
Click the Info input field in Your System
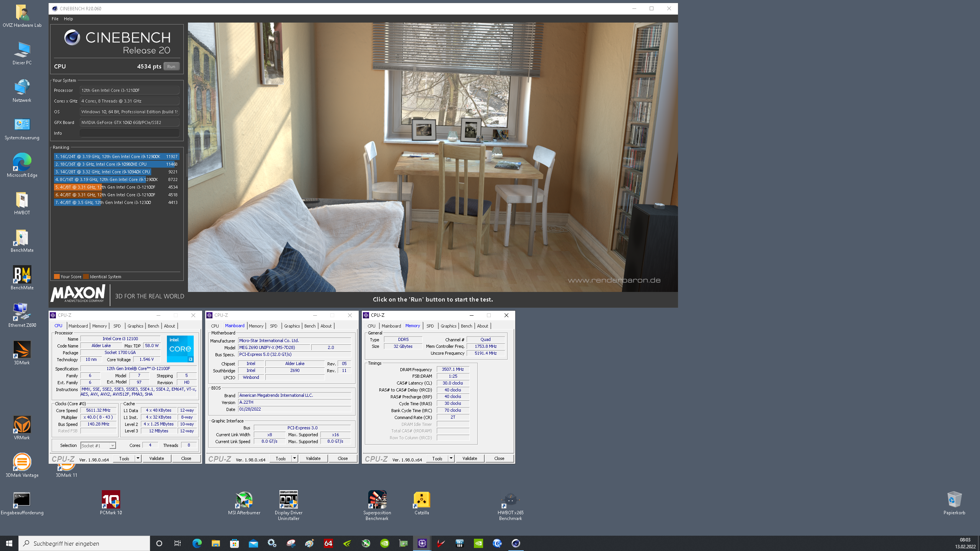[x=129, y=133]
